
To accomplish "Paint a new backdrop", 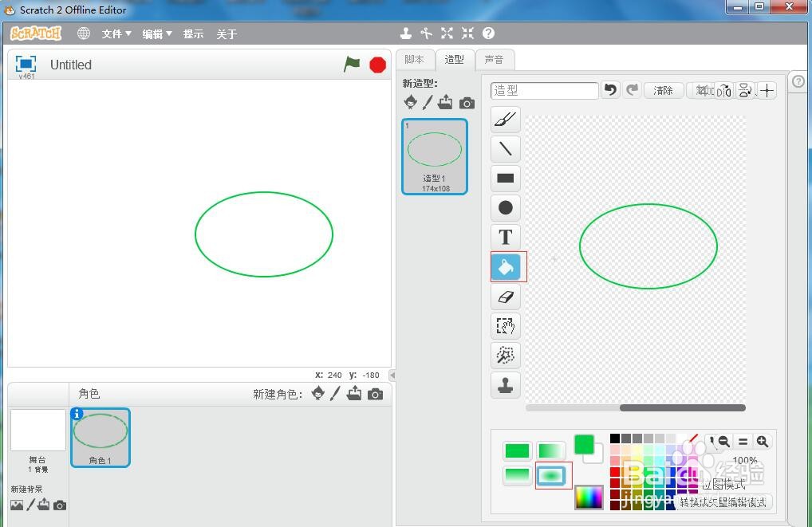I will (30, 504).
